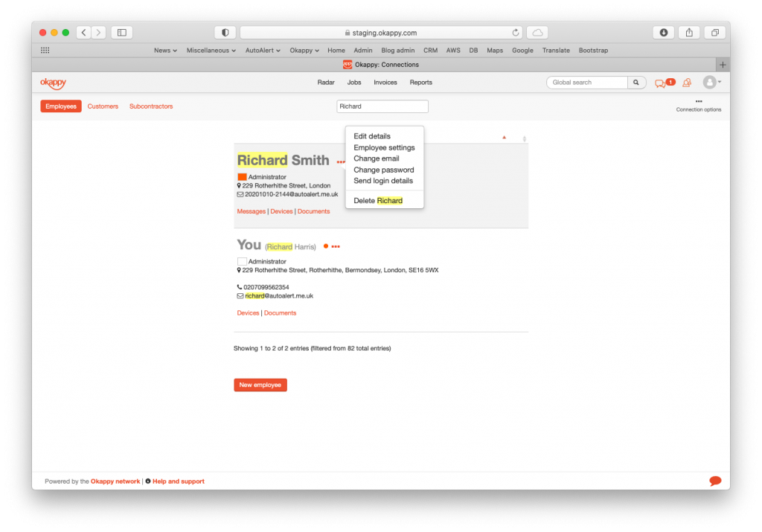762x532 pixels.
Task: Open the Translate bookmark
Action: (555, 51)
